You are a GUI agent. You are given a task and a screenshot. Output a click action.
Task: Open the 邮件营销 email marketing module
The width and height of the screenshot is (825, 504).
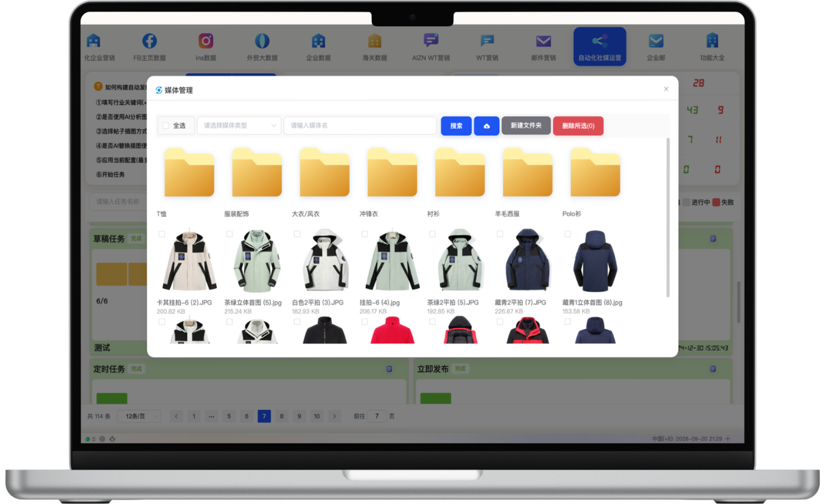[x=543, y=47]
